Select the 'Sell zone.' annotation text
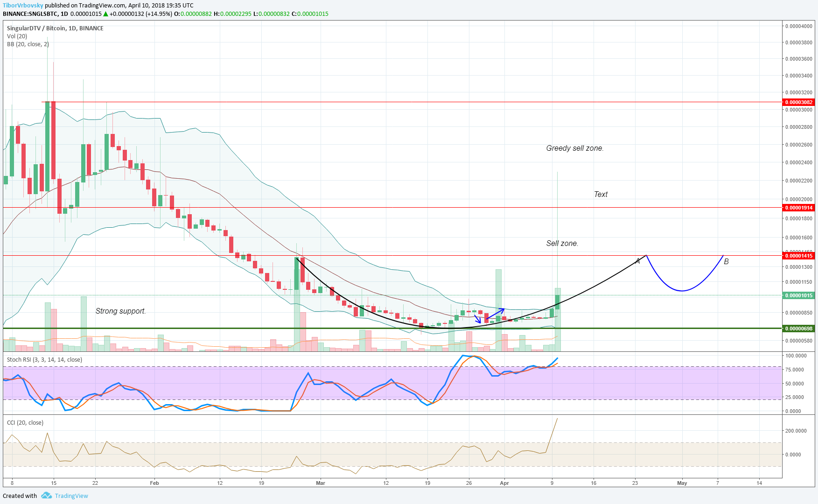818x504 pixels. [x=562, y=244]
